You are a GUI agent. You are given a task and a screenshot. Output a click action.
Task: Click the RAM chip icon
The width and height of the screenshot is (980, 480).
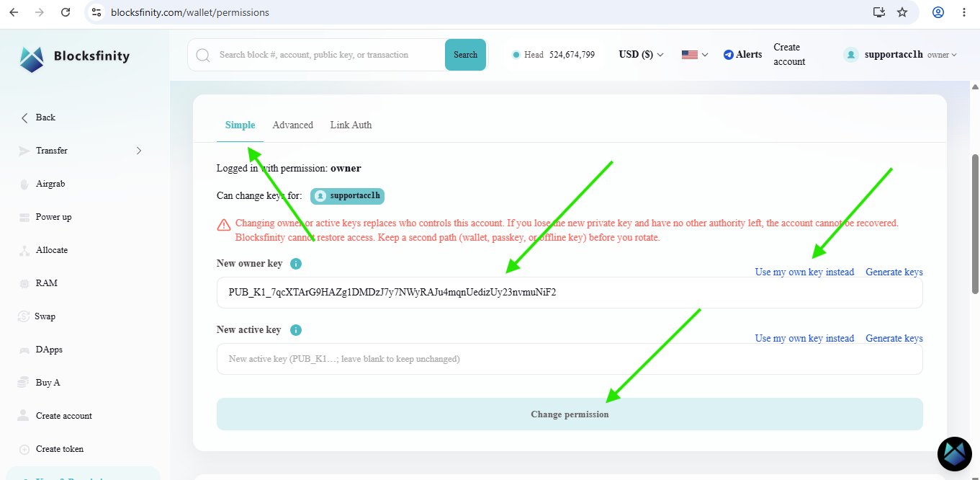tap(23, 283)
